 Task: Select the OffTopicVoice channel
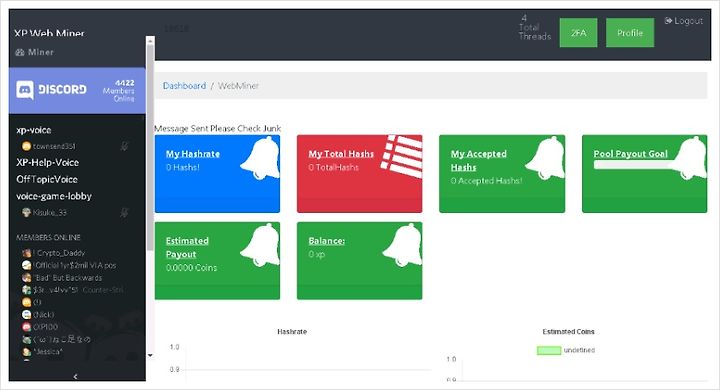coord(47,179)
